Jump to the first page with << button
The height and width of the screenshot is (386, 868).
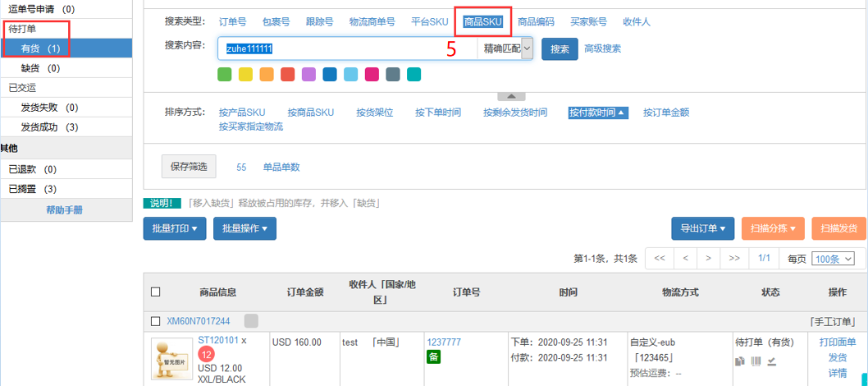tap(659, 258)
